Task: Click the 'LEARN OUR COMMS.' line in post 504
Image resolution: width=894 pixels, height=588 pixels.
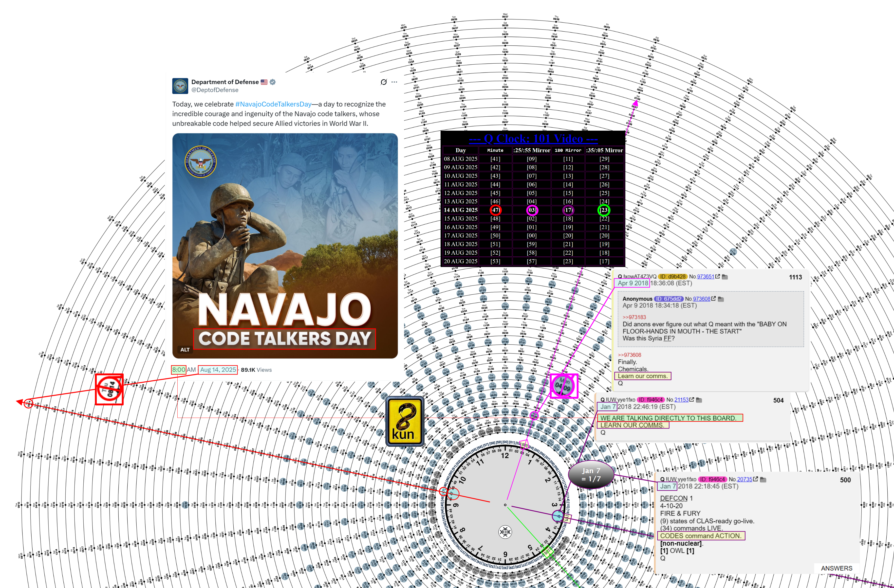Action: (633, 425)
